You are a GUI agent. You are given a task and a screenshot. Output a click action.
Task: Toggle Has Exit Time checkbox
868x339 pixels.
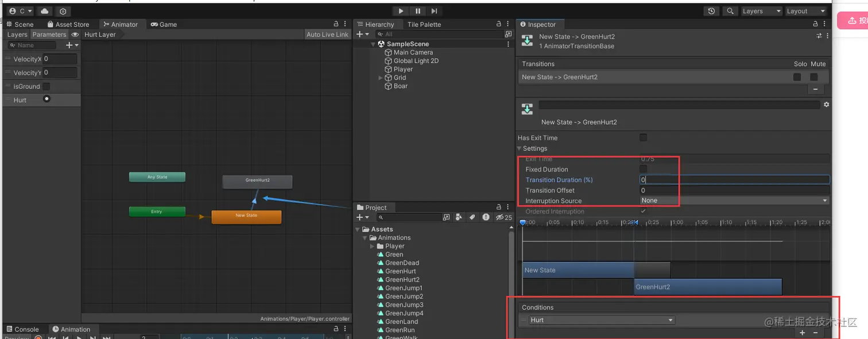pos(643,138)
